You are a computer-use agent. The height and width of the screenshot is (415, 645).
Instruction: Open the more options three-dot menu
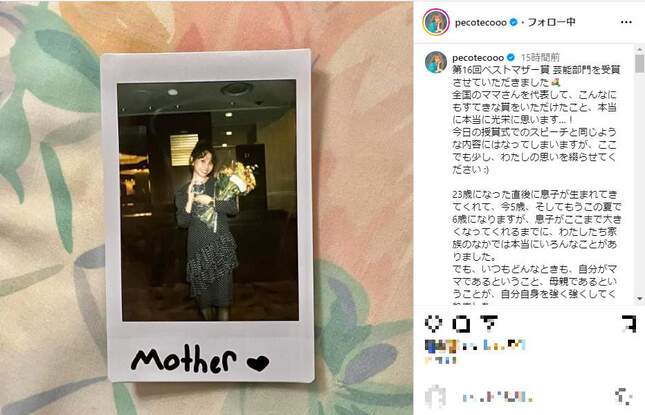(626, 22)
